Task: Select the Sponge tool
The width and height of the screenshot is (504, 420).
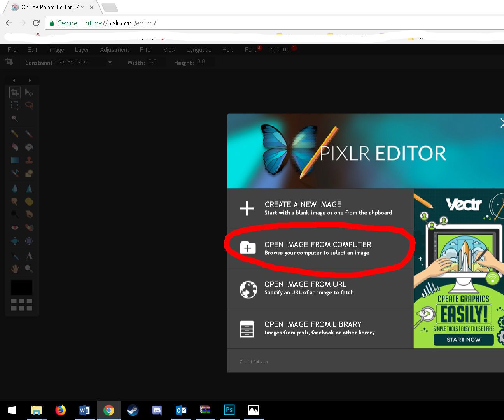Action: 29,201
